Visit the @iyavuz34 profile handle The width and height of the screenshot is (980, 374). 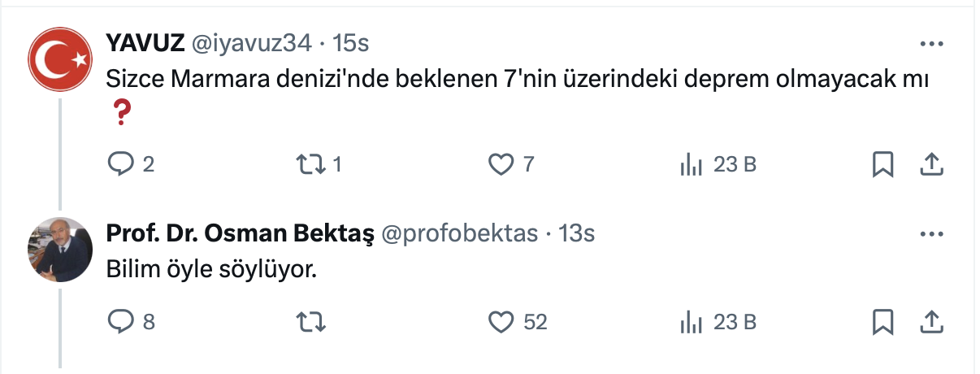click(250, 44)
